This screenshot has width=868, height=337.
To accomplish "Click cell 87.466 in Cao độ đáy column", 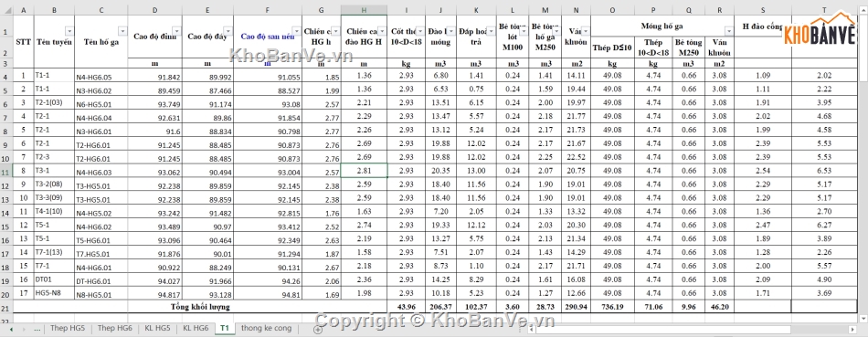I will coord(207,90).
